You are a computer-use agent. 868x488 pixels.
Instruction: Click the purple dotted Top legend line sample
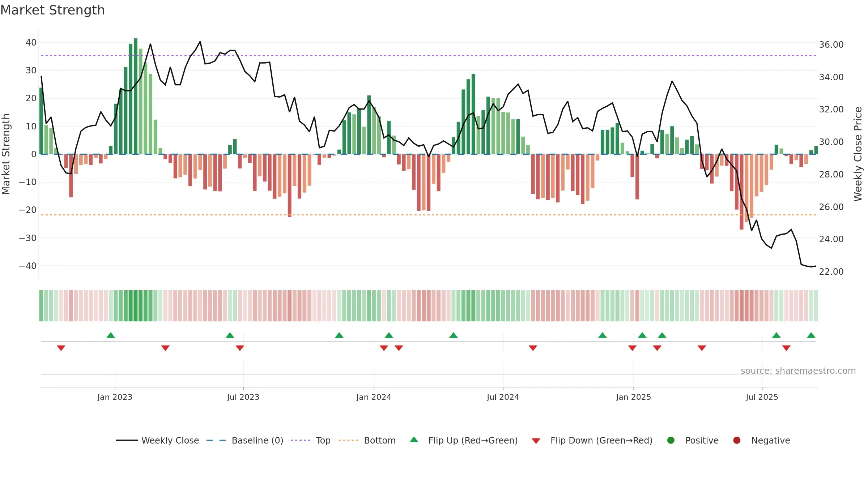(x=301, y=440)
